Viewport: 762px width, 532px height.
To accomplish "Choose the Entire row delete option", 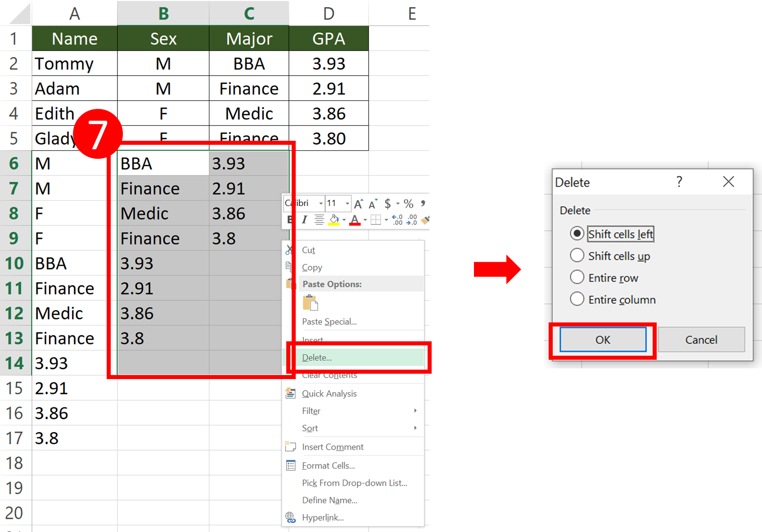I will (577, 277).
